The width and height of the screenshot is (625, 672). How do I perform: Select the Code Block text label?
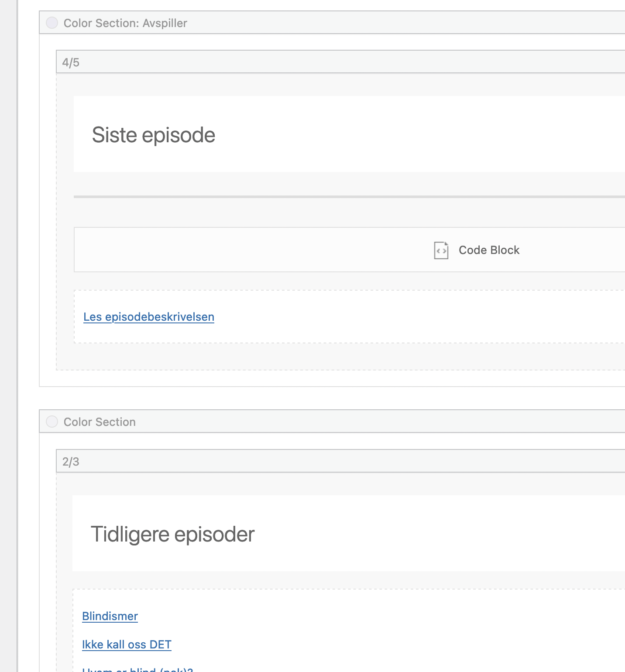[x=489, y=250]
